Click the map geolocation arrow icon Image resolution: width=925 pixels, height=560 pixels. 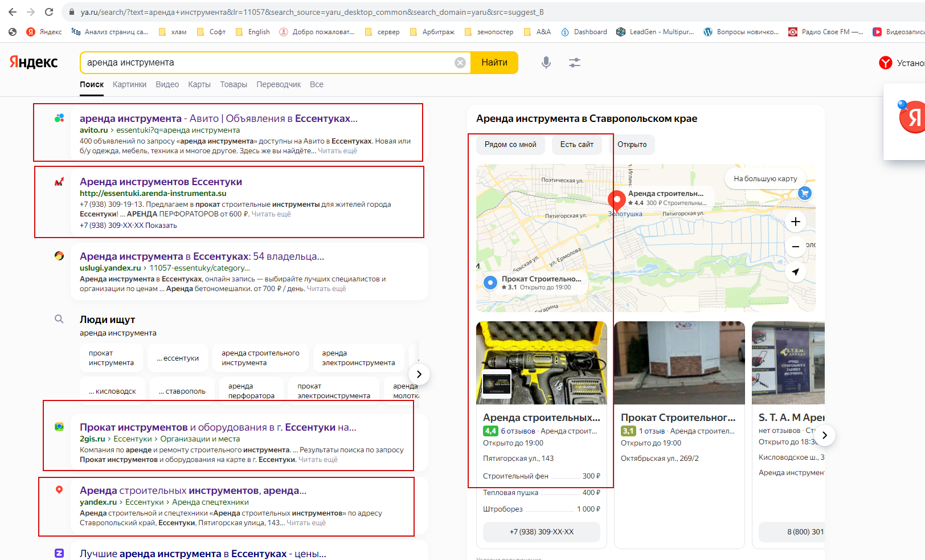pyautogui.click(x=796, y=272)
